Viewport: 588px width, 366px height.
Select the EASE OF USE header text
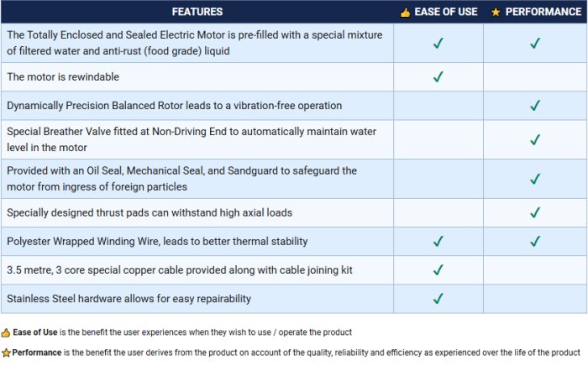pos(444,13)
